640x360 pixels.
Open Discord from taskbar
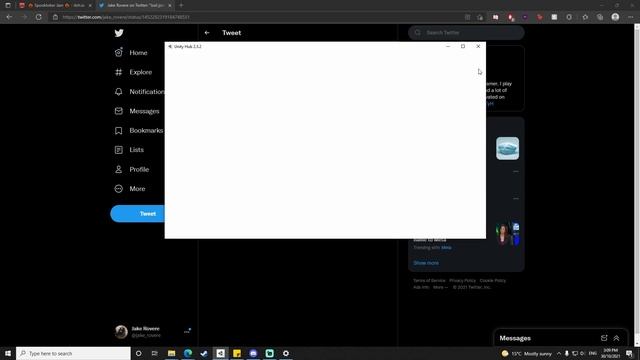pos(253,353)
